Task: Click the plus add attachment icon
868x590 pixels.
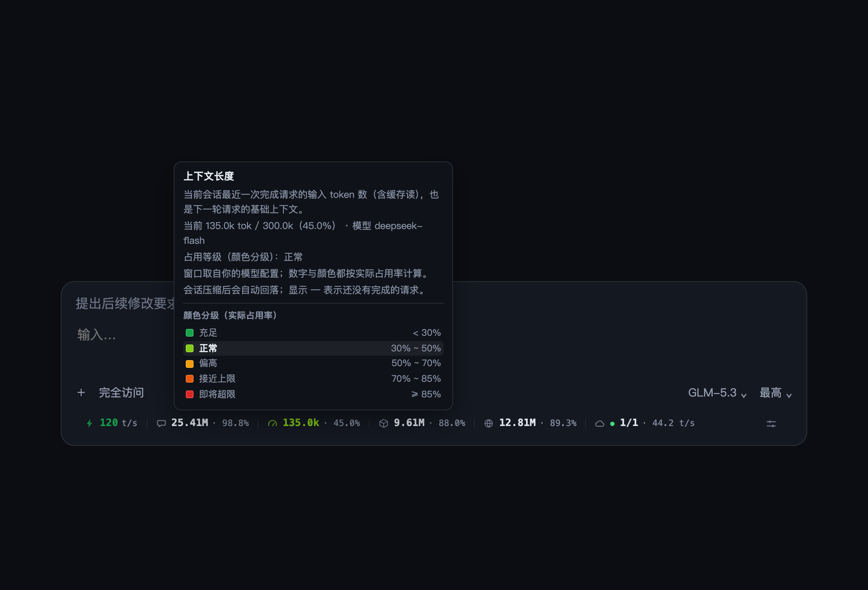Action: pyautogui.click(x=81, y=393)
